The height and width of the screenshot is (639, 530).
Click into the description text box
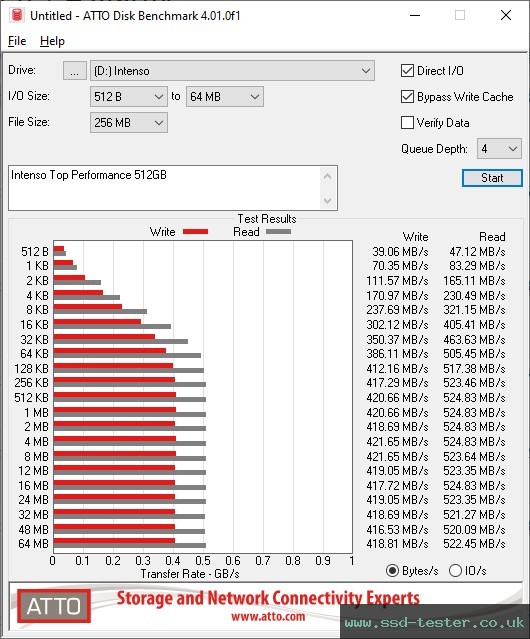pyautogui.click(x=165, y=188)
